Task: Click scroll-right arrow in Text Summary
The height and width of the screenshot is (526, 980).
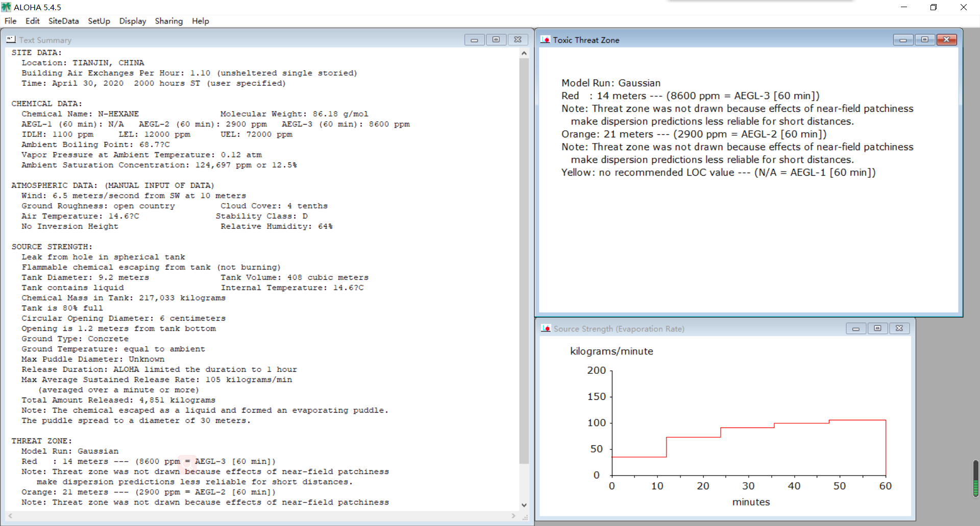Action: [x=513, y=516]
